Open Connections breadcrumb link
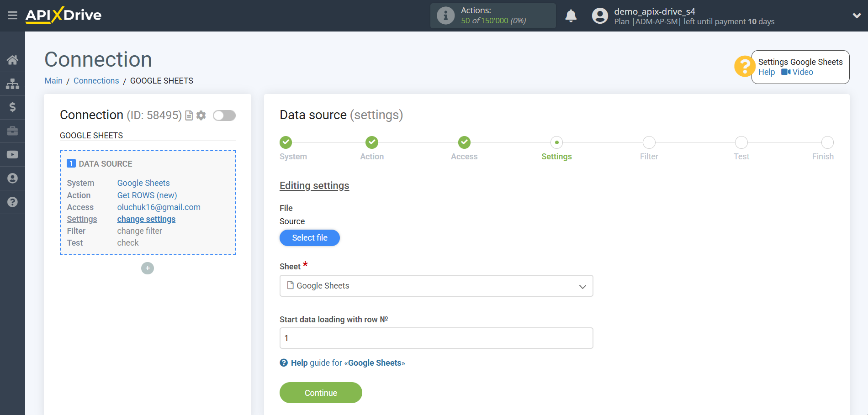The image size is (868, 415). (x=96, y=81)
